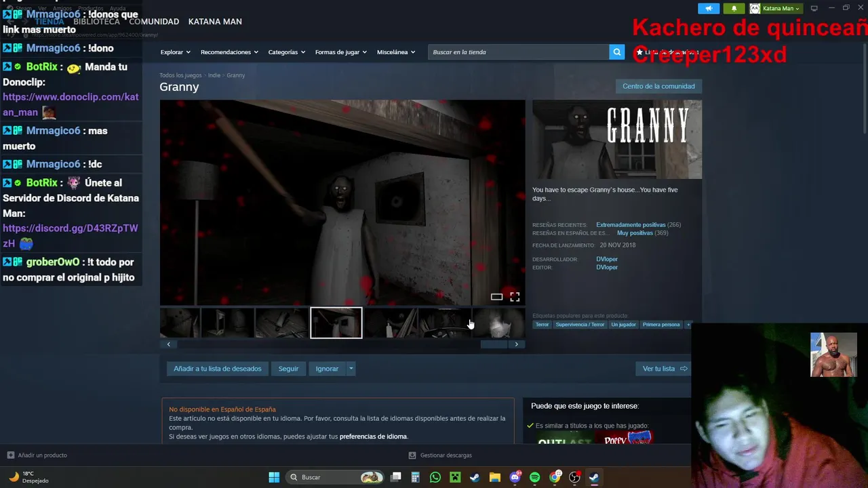Open editor DVloper link
This screenshot has width=868, height=488.
tap(607, 267)
